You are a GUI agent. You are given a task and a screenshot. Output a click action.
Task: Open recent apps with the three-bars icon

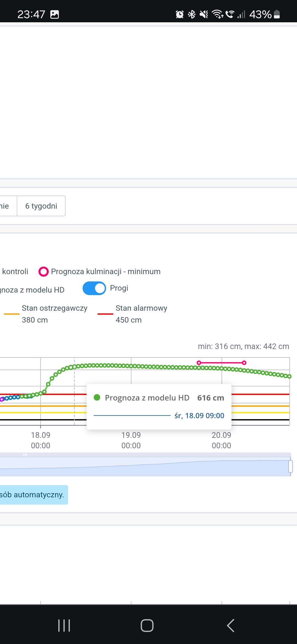(x=64, y=626)
